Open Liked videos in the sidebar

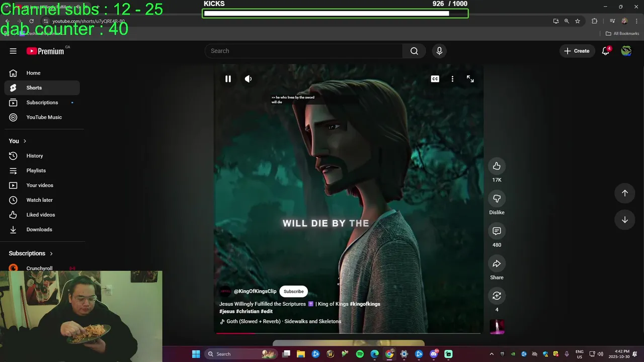[x=42, y=215]
